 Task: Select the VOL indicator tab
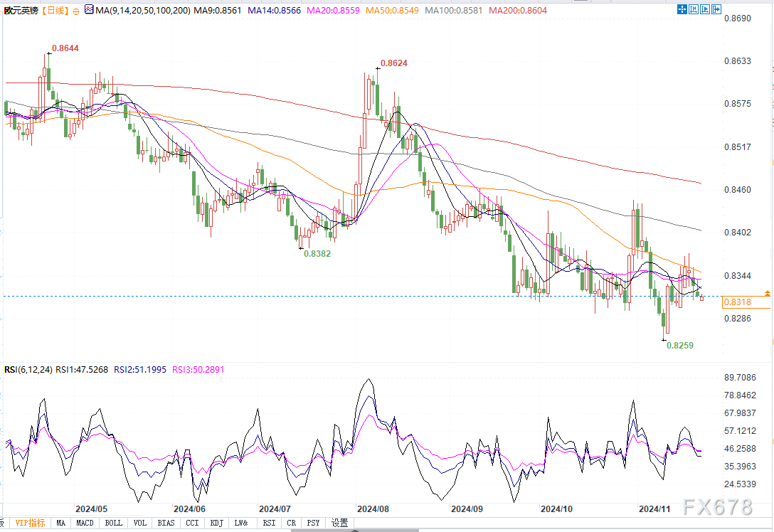tap(140, 523)
